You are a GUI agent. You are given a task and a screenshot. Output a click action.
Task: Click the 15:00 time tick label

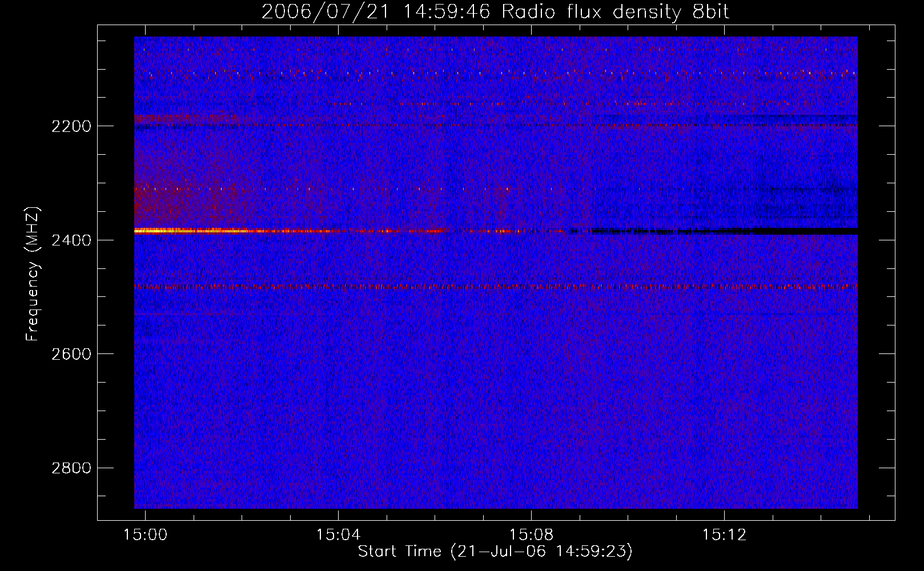145,535
